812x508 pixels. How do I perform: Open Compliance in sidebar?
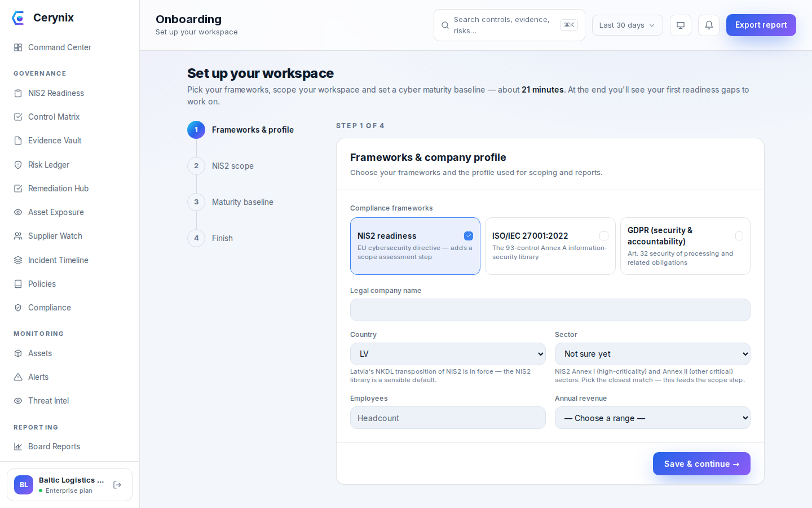click(x=70, y=308)
